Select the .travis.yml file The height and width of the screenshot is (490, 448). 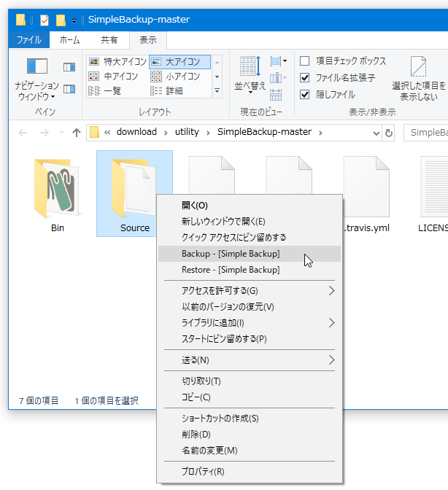[366, 195]
